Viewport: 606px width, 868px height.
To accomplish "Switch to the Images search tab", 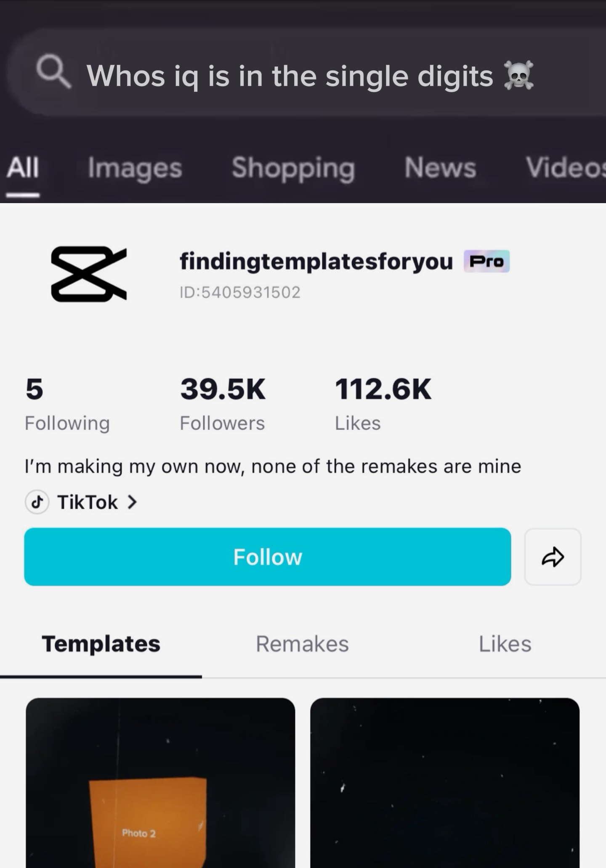I will tap(135, 168).
